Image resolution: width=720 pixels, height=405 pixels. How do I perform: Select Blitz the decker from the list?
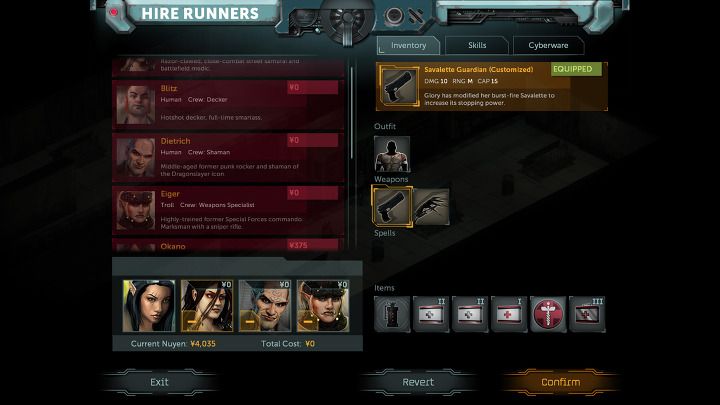pos(228,104)
